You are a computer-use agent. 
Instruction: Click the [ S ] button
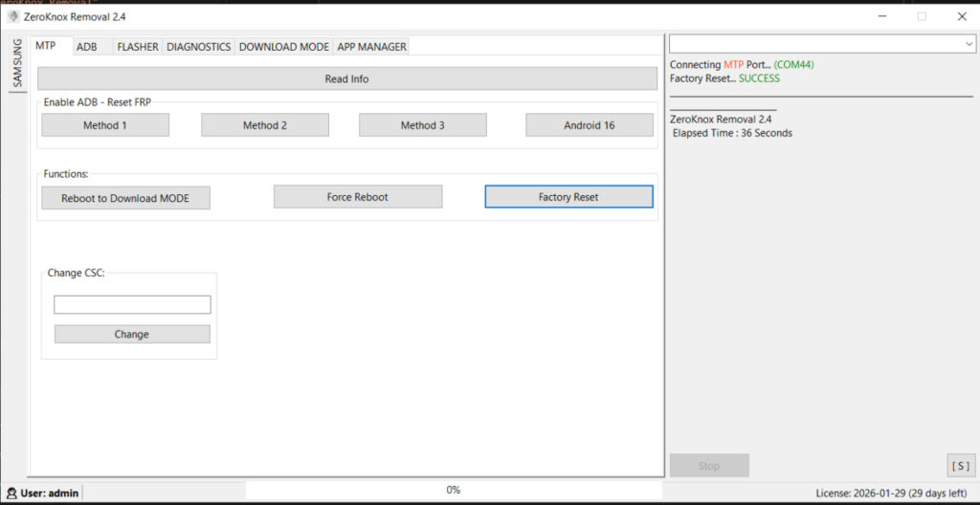pyautogui.click(x=960, y=466)
